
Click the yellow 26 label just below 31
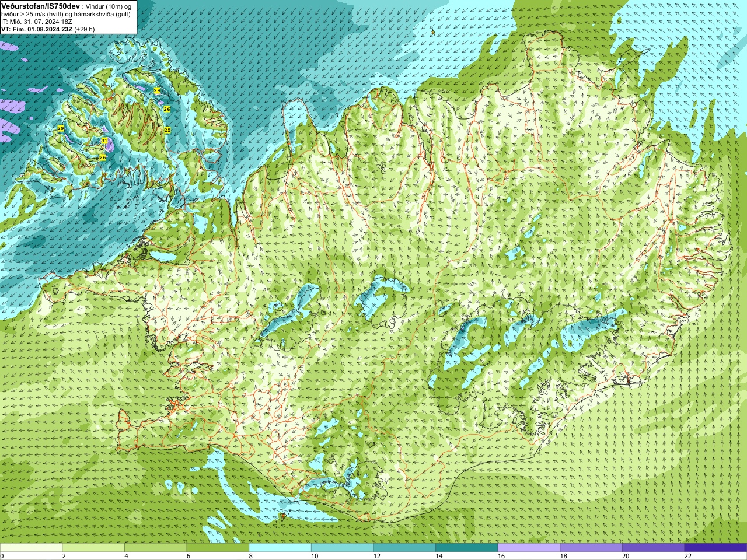pyautogui.click(x=103, y=157)
